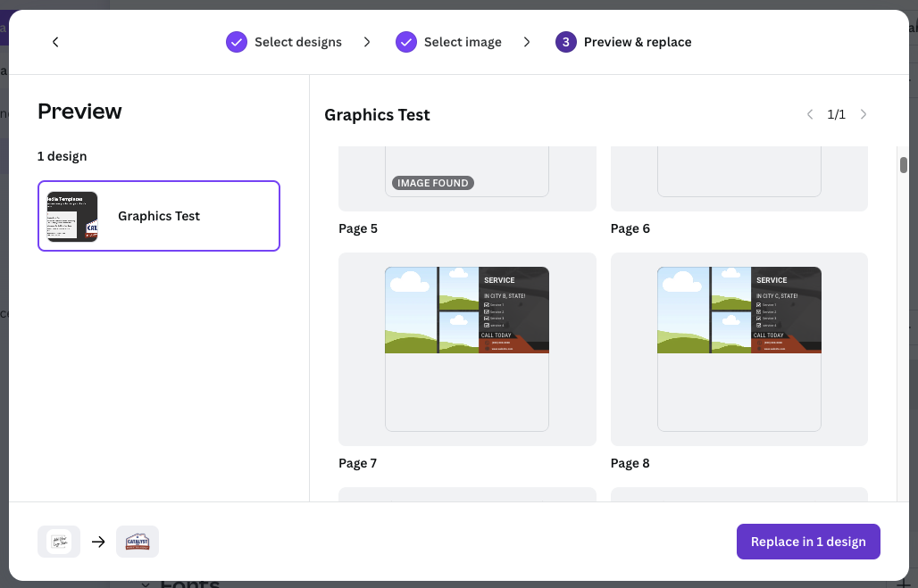Click the Select image checkmark icon

pyautogui.click(x=406, y=42)
